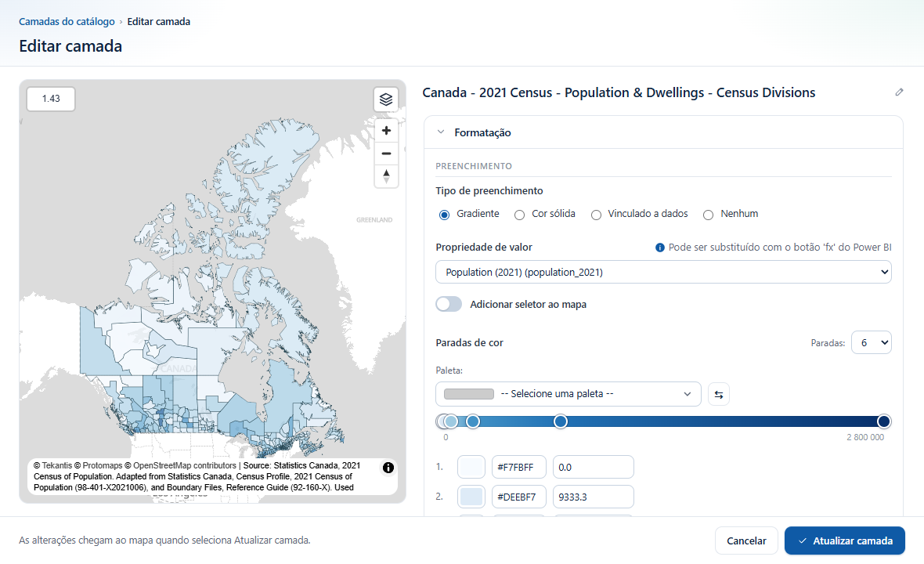Open the Paradas count dropdown
924x564 pixels.
point(871,342)
